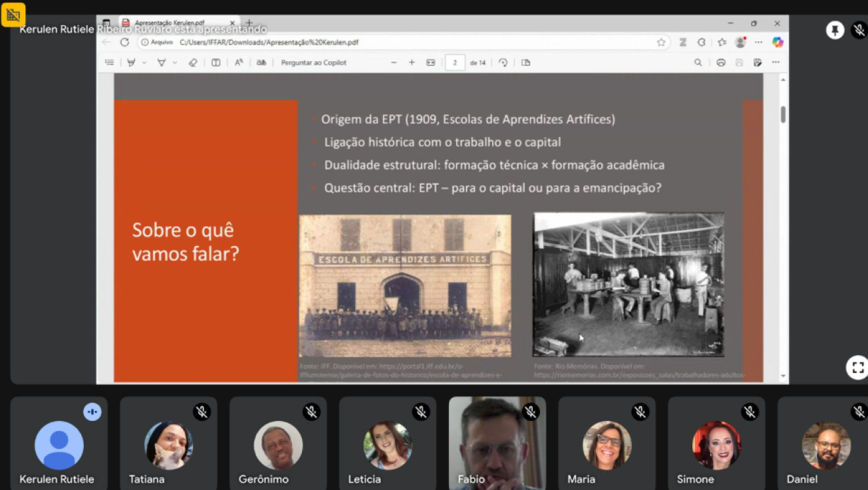Toggle pin on the presentation
The width and height of the screenshot is (868, 490).
click(x=835, y=30)
